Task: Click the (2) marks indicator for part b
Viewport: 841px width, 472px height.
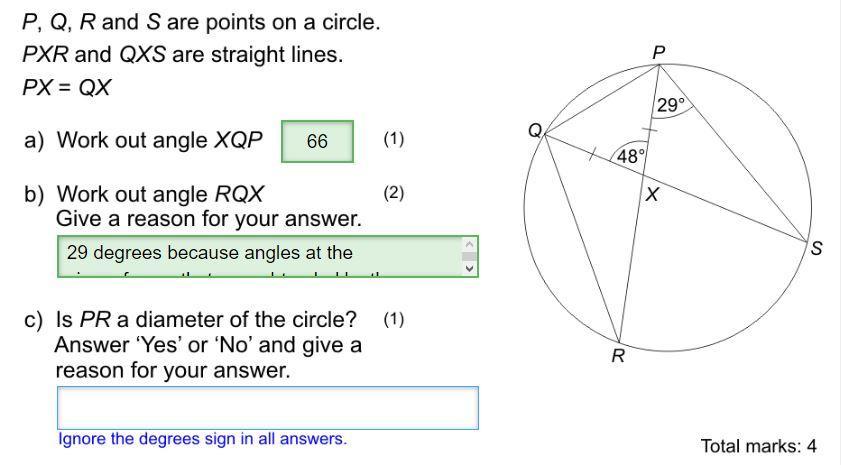Action: (x=394, y=193)
